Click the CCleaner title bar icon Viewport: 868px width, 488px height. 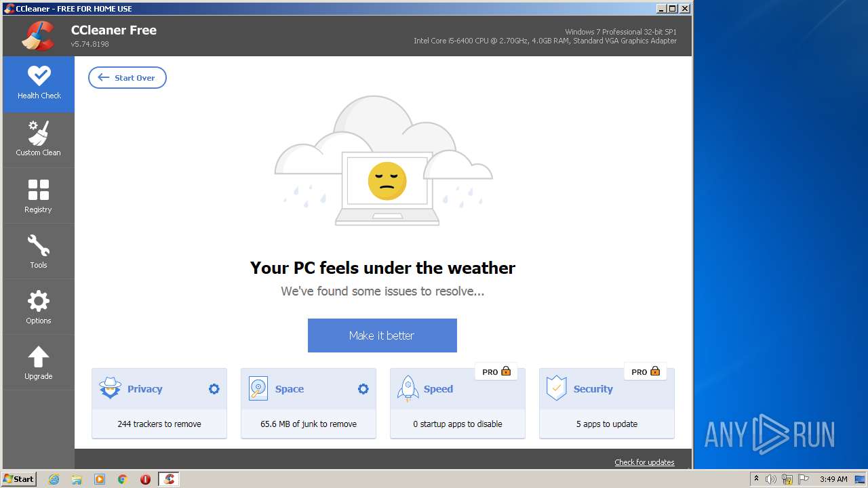9,9
